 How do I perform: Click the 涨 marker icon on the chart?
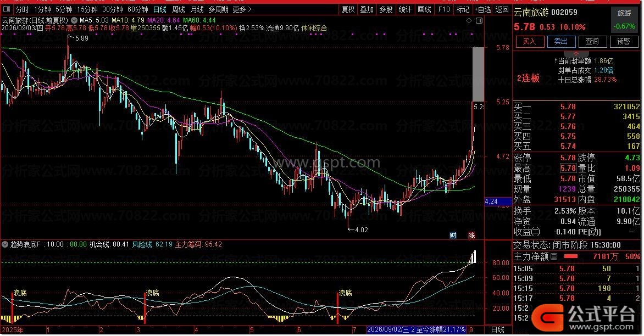coord(471,235)
